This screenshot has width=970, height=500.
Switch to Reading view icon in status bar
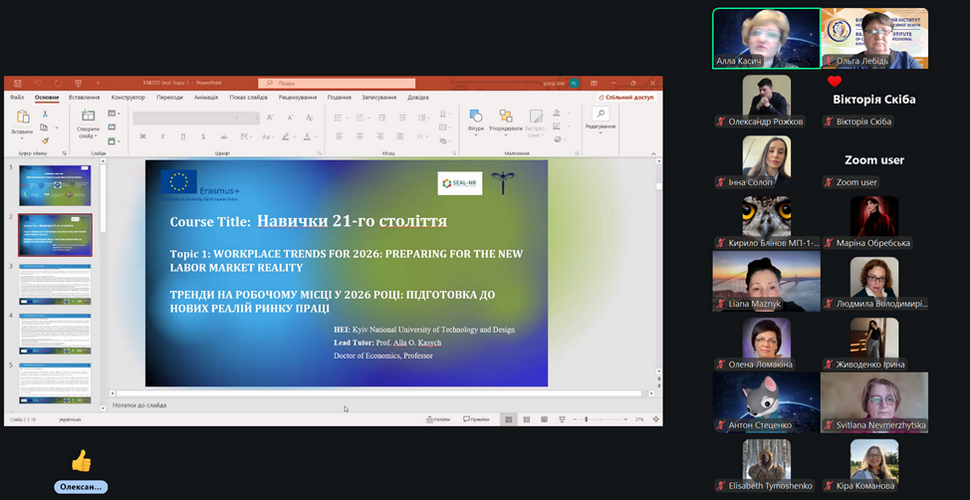[x=544, y=419]
